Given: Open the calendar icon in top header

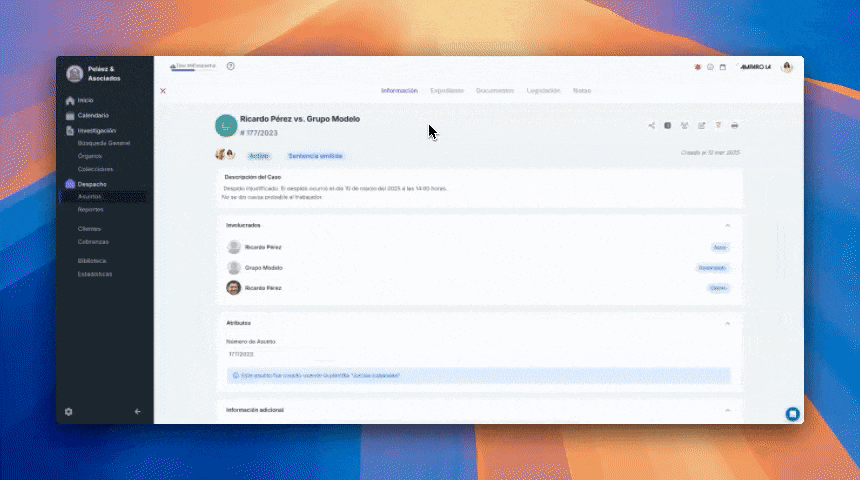Looking at the screenshot, I should click(x=723, y=67).
